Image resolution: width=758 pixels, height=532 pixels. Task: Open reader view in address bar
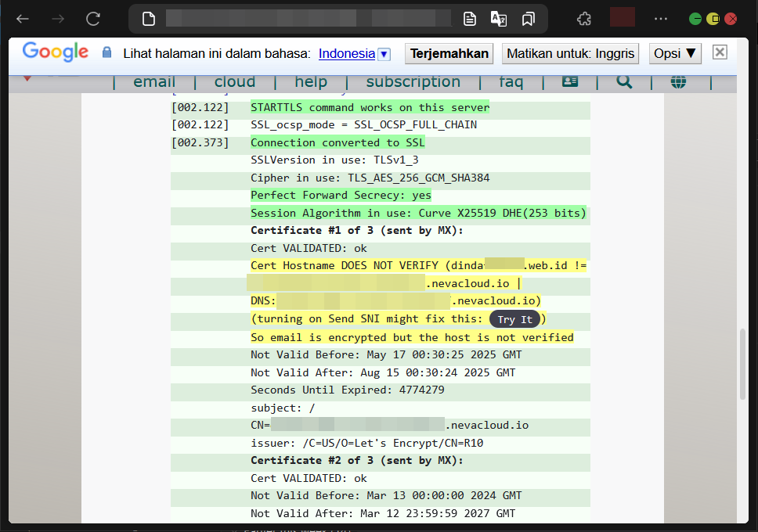[x=469, y=19]
